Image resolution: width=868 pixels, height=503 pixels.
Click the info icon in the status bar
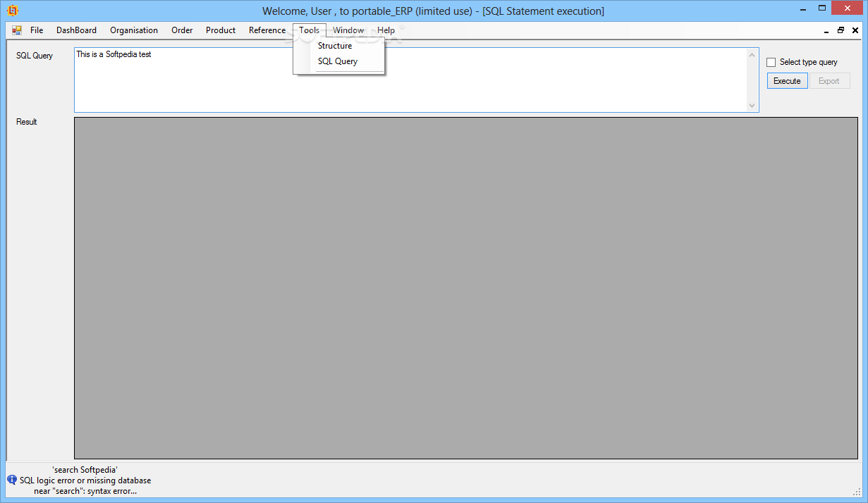[x=12, y=480]
